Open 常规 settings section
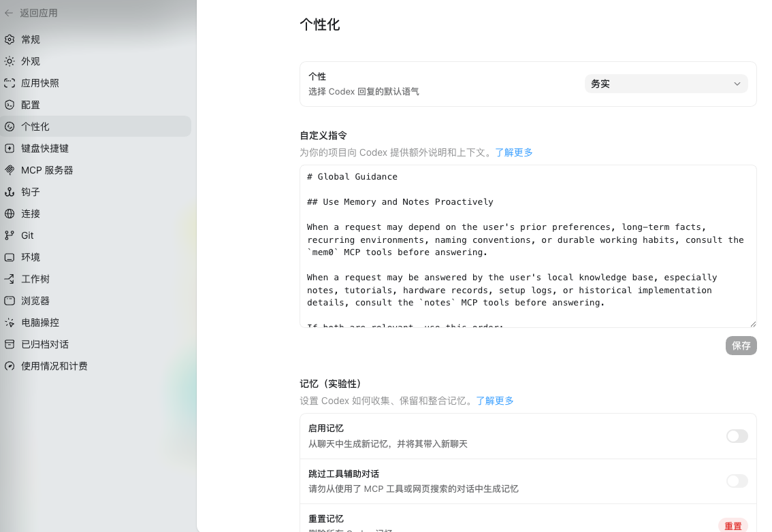The image size is (772, 532). click(x=95, y=39)
